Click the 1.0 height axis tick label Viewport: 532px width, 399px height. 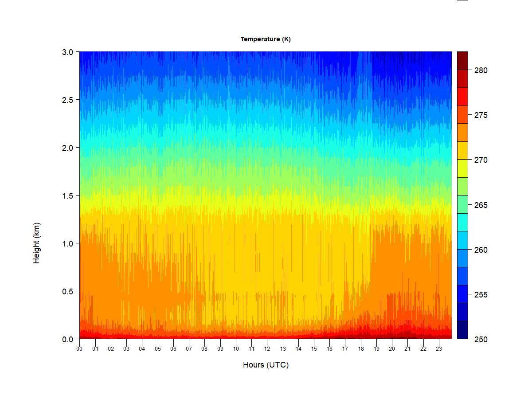(68, 243)
